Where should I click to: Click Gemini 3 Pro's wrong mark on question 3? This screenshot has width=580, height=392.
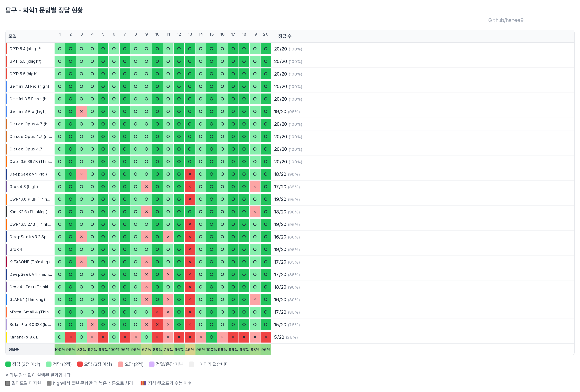tap(81, 111)
